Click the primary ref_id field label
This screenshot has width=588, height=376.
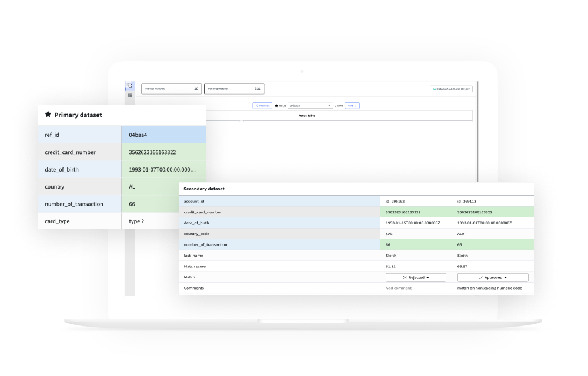coord(52,135)
